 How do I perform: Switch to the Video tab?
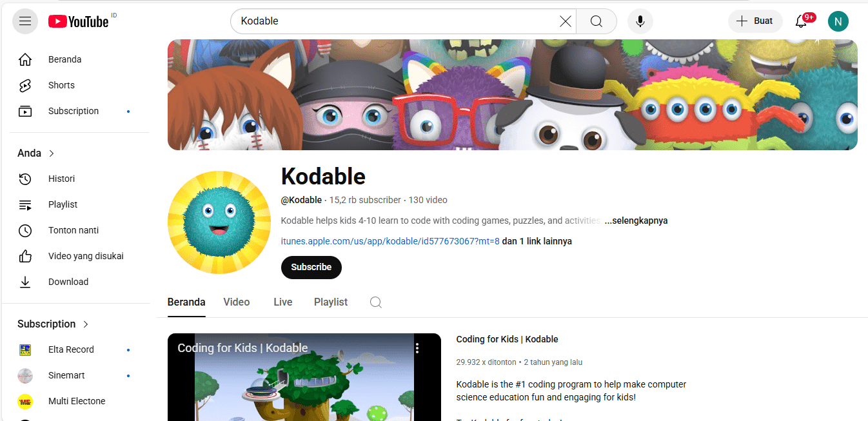pyautogui.click(x=237, y=302)
